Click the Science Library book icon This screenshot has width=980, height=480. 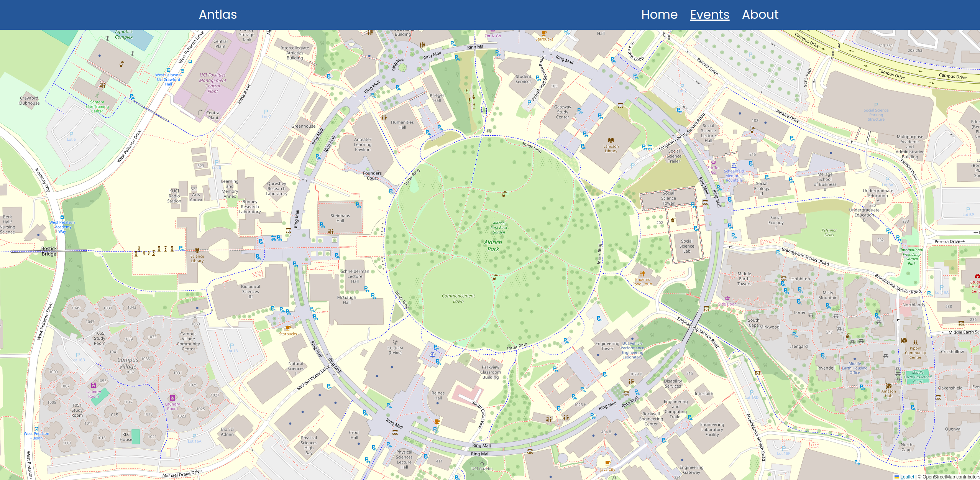197,250
